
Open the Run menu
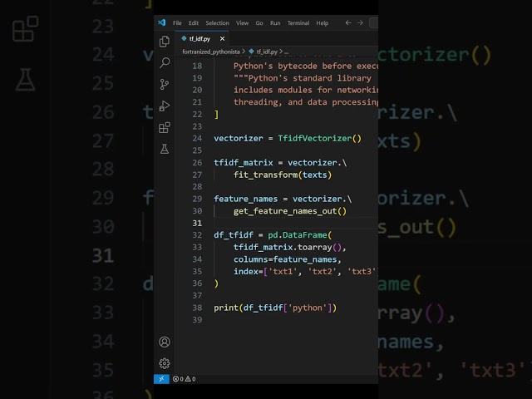tap(275, 22)
